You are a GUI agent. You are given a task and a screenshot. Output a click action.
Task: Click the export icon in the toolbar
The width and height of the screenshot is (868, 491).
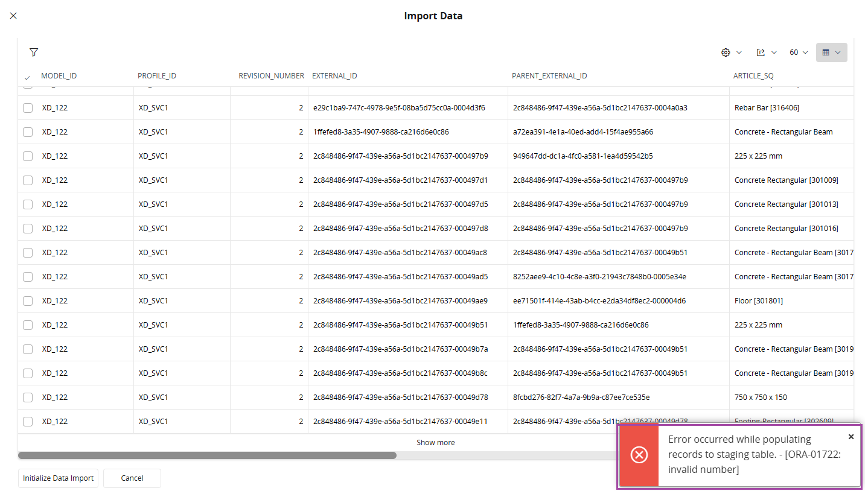761,52
